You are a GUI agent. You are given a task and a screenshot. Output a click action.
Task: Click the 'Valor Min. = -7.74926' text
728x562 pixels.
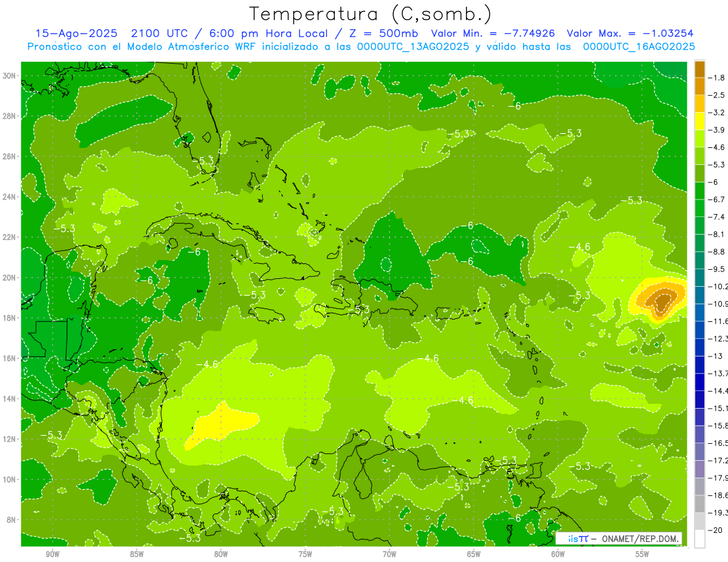(493, 33)
